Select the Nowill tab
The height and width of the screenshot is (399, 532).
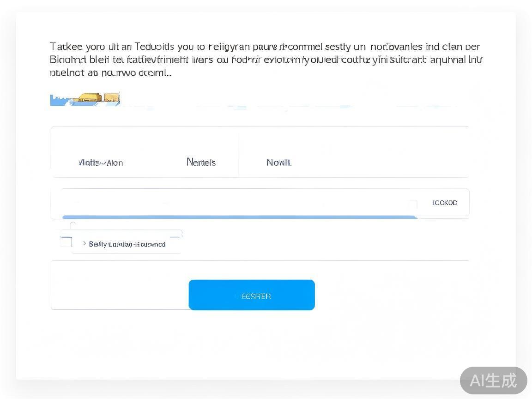(x=279, y=163)
